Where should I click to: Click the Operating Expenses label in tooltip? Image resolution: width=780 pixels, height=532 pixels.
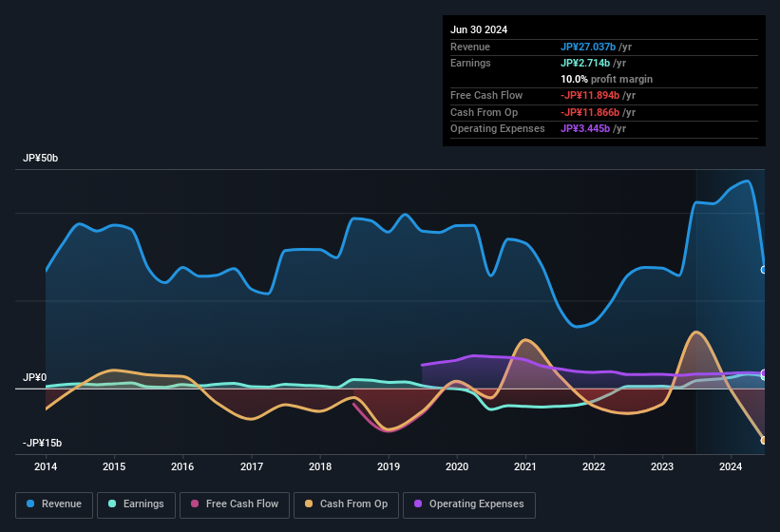(x=498, y=129)
